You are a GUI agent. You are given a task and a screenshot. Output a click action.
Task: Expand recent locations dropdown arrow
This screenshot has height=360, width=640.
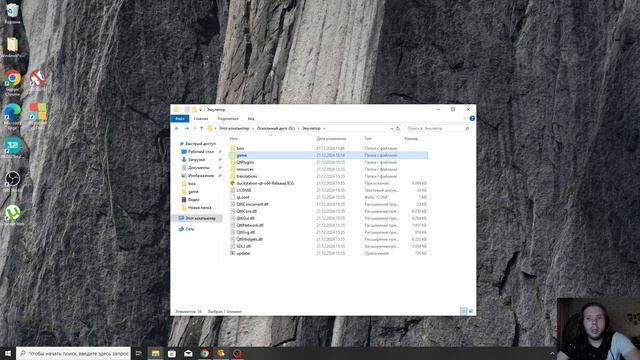click(194, 128)
